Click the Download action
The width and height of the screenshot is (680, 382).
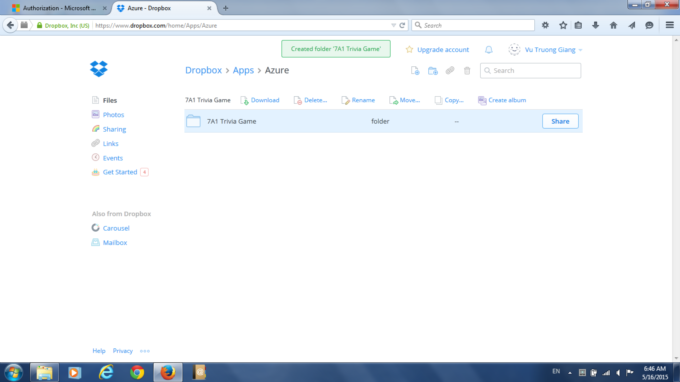[x=260, y=100]
